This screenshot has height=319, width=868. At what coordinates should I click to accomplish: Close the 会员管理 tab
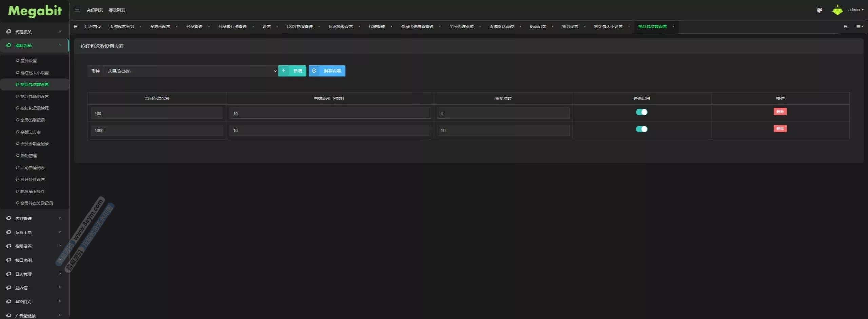209,27
